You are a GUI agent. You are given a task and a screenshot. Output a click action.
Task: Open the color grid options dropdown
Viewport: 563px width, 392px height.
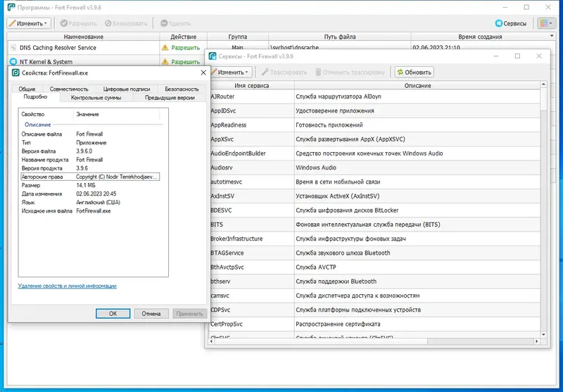click(x=546, y=23)
